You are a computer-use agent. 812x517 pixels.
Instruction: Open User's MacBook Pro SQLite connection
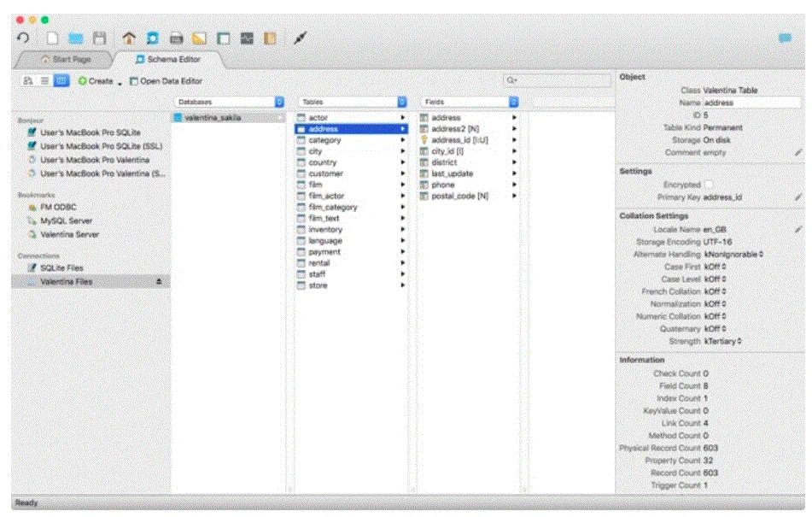(91, 132)
